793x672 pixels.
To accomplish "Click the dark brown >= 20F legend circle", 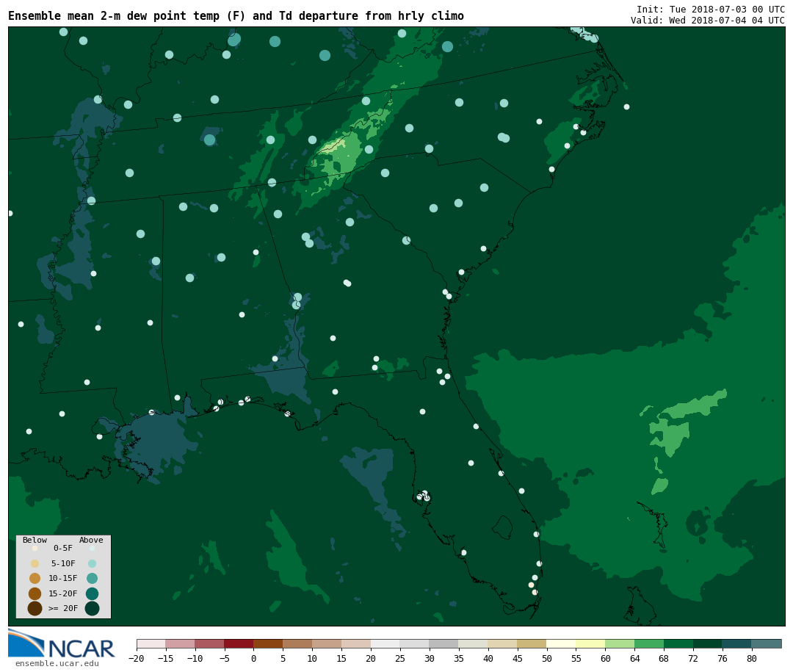I will 35,608.
